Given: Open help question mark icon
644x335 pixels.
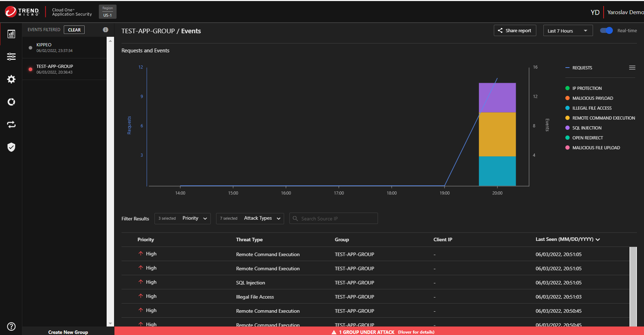Looking at the screenshot, I should [x=11, y=326].
